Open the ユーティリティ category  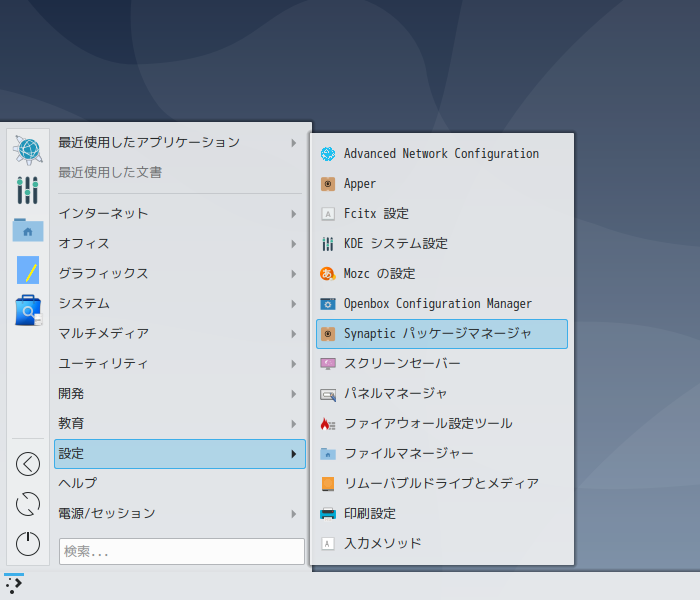pos(180,364)
